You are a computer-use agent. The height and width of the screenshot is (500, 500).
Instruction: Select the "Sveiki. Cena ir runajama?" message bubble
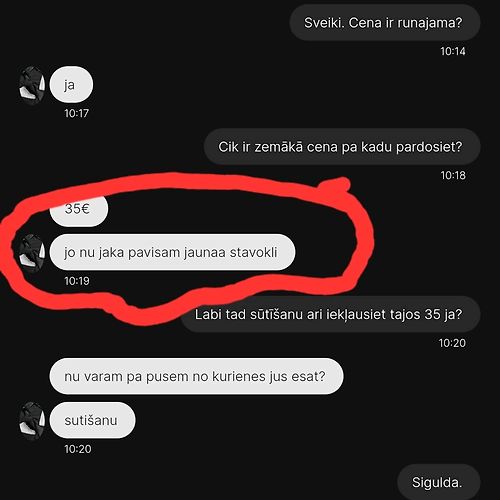385,23
